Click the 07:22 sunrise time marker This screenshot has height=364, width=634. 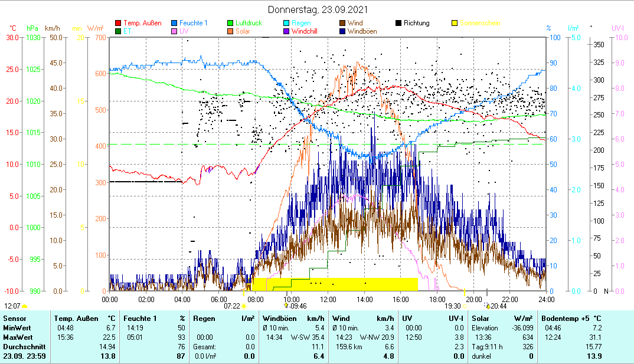click(232, 306)
